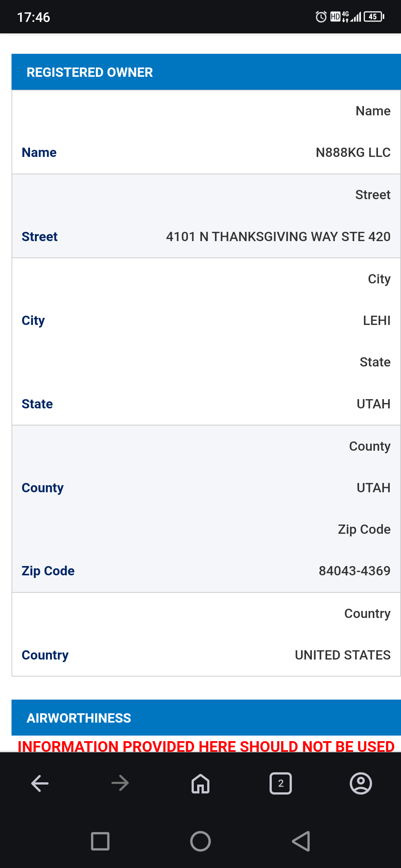This screenshot has height=868, width=401.
Task: Select the owner name N888KG LLC
Action: coord(353,152)
